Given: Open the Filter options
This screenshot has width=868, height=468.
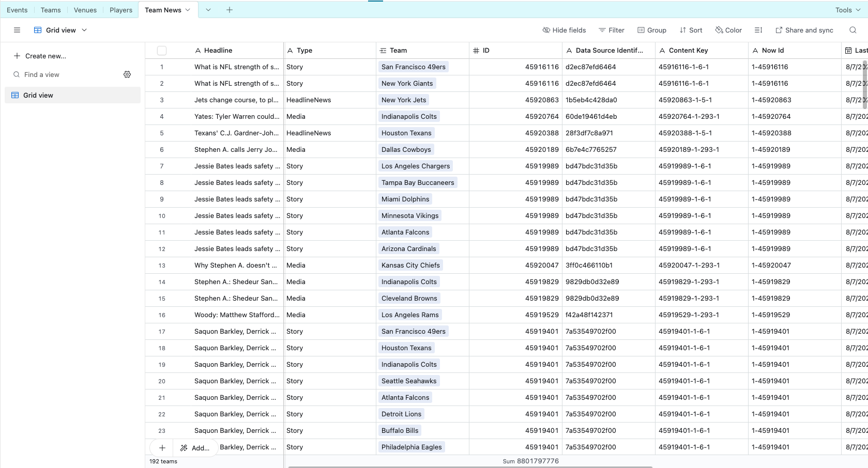Looking at the screenshot, I should click(x=612, y=30).
